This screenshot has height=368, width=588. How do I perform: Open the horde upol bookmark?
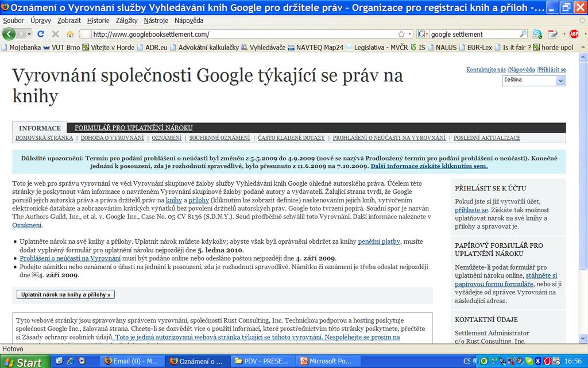(x=553, y=47)
